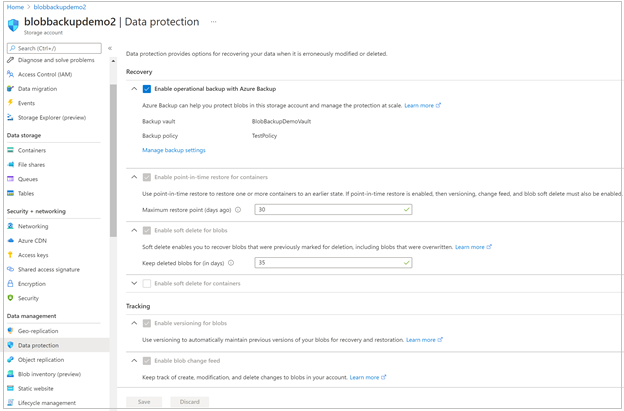Click the Queues icon
Image resolution: width=624 pixels, height=411 pixels.
(x=10, y=179)
